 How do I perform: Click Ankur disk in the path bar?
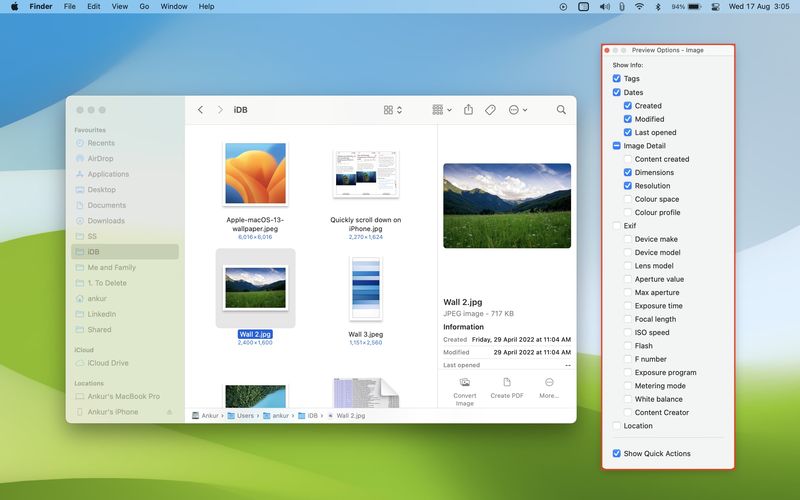[x=205, y=416]
